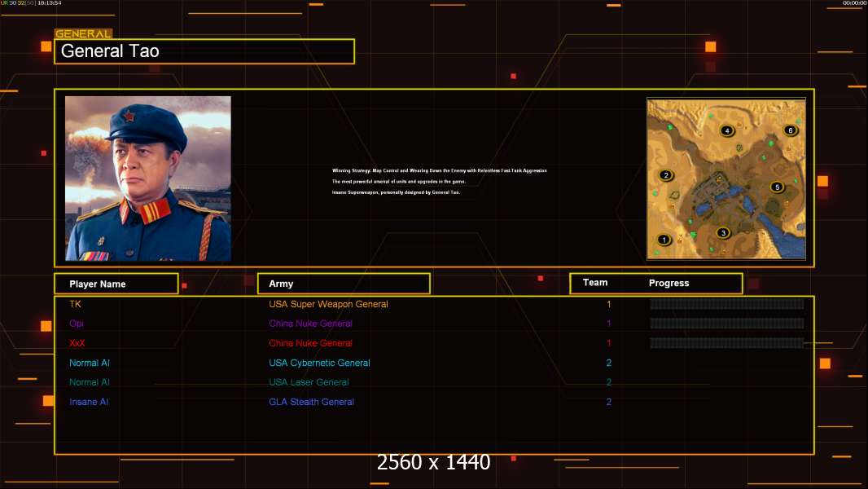
Task: Click team number 1 in Opi row
Action: click(x=608, y=324)
